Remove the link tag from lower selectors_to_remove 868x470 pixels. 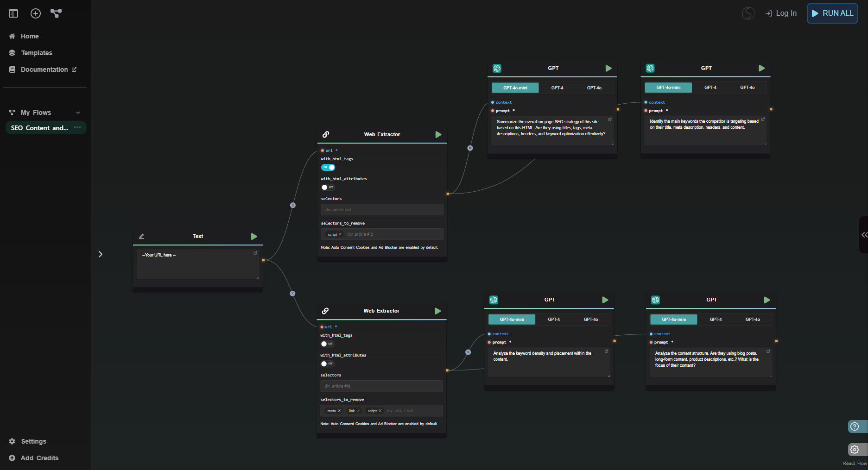(x=358, y=411)
